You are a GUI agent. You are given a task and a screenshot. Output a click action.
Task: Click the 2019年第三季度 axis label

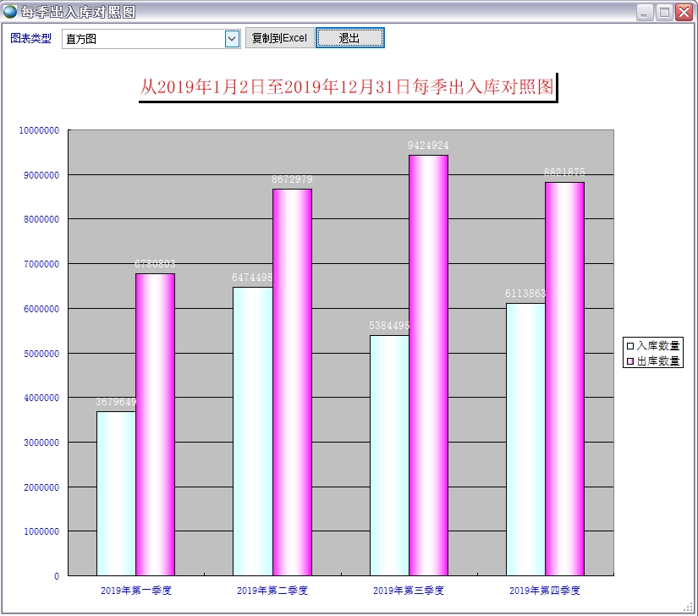click(409, 591)
